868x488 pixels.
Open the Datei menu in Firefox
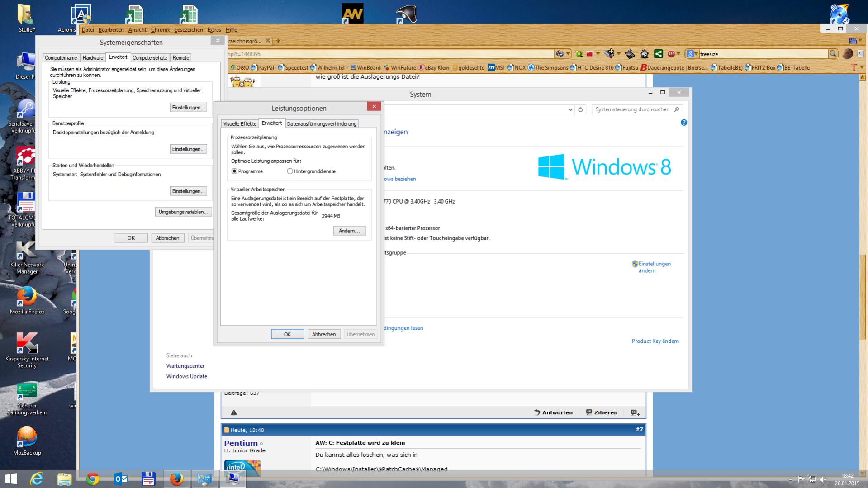pos(88,30)
